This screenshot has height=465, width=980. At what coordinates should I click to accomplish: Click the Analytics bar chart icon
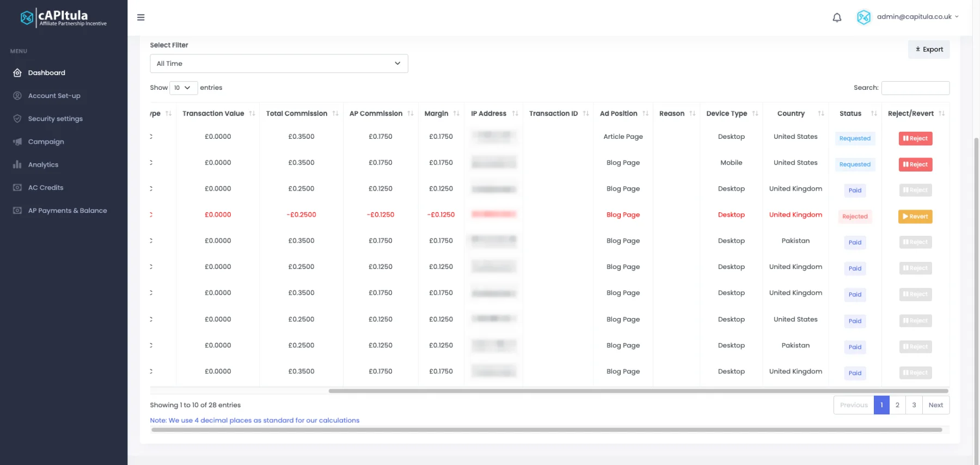point(17,164)
